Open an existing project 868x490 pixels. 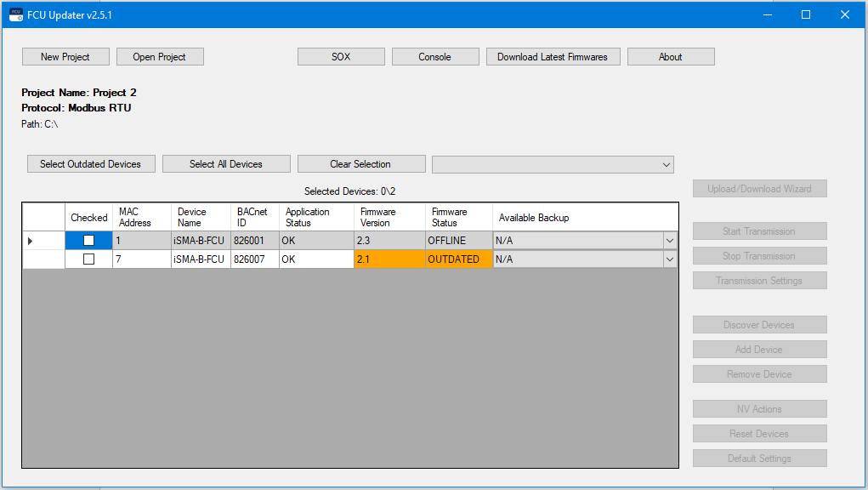click(160, 56)
